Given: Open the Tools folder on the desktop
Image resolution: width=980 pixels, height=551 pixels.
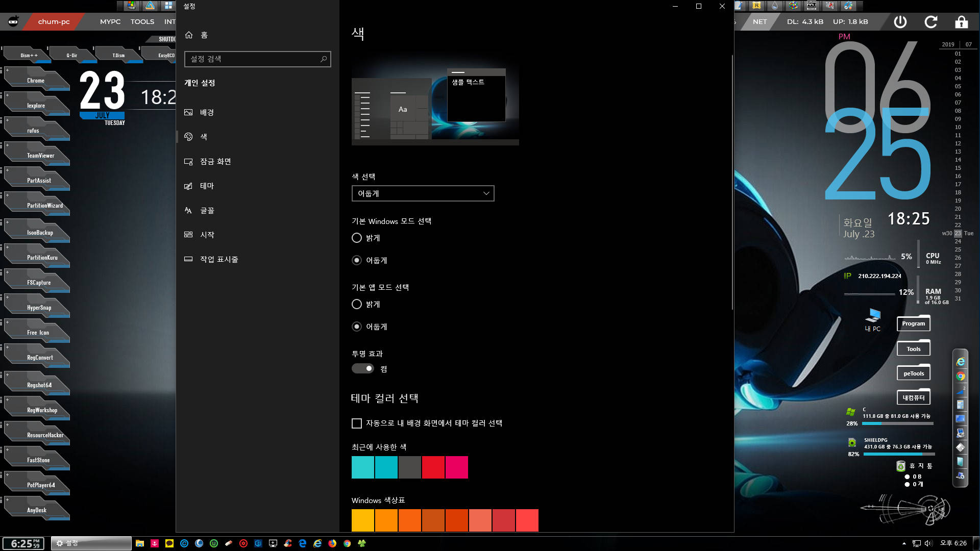Looking at the screenshot, I should [x=914, y=348].
